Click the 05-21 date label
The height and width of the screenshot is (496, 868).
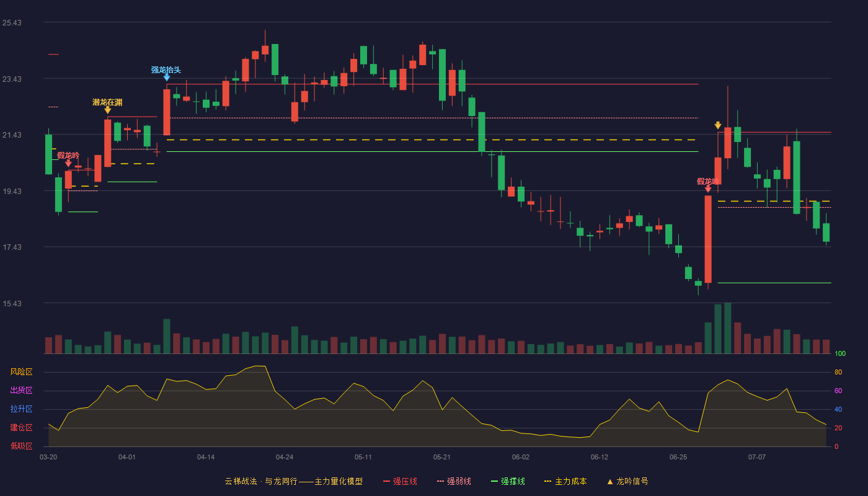point(442,457)
